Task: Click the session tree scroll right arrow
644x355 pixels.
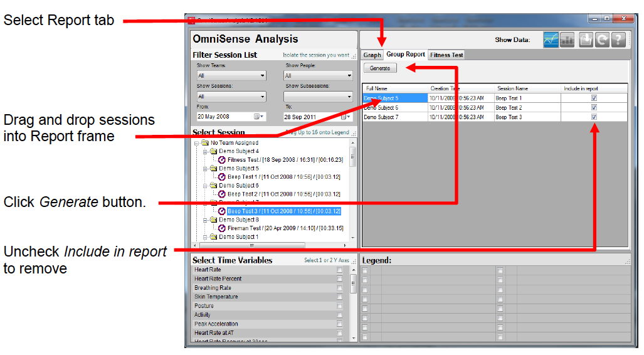Action: click(345, 245)
